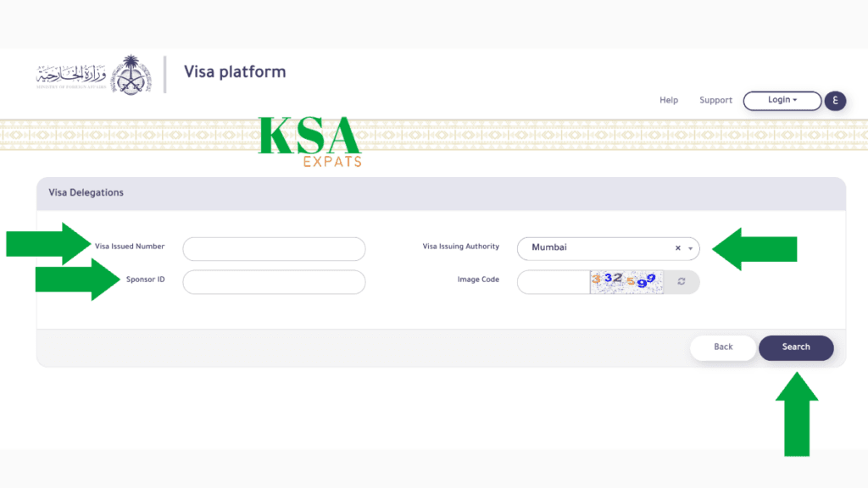This screenshot has height=488, width=868.
Task: Refresh the captcha image code
Action: (682, 282)
